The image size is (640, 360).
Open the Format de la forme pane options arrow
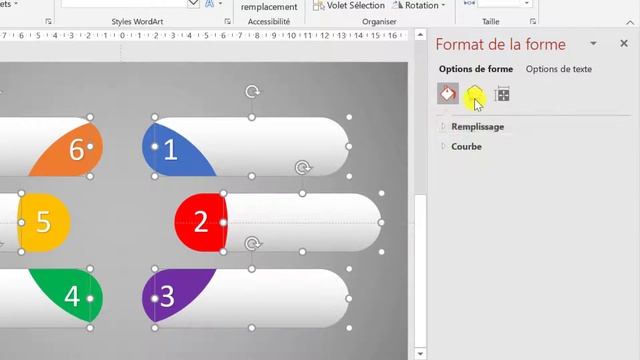tap(593, 43)
